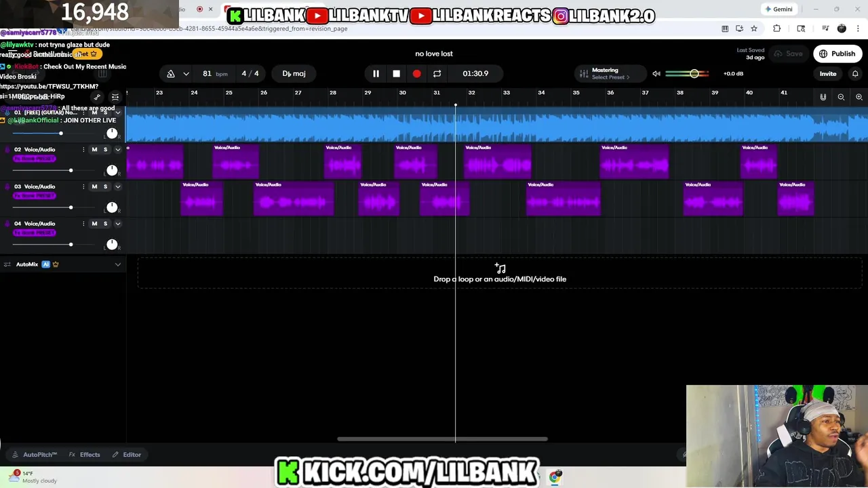Open the Chrome profile avatar
868x488 pixels.
[842, 28]
